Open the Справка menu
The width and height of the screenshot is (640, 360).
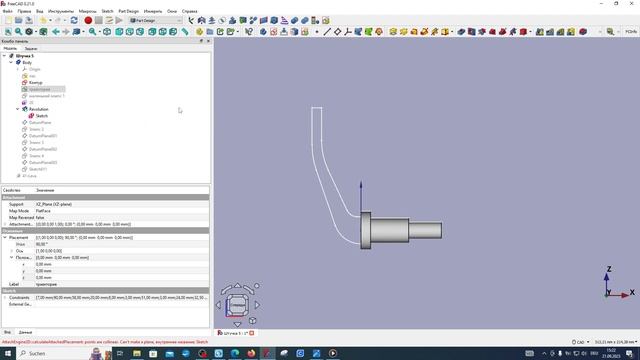[x=189, y=11]
